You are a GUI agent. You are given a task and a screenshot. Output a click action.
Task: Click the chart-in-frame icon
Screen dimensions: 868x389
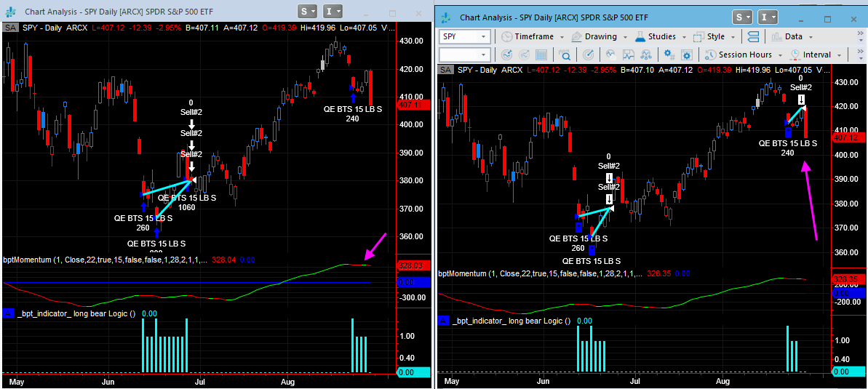[x=628, y=55]
